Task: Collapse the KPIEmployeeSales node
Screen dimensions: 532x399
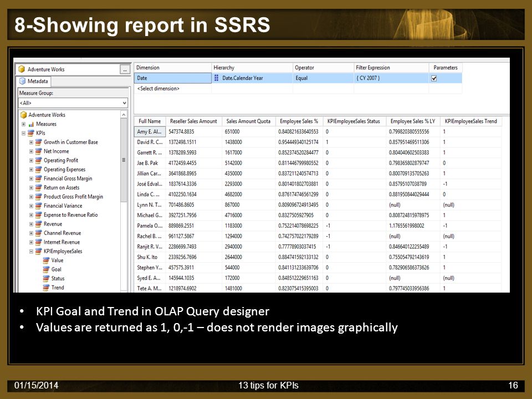Action: [31, 252]
